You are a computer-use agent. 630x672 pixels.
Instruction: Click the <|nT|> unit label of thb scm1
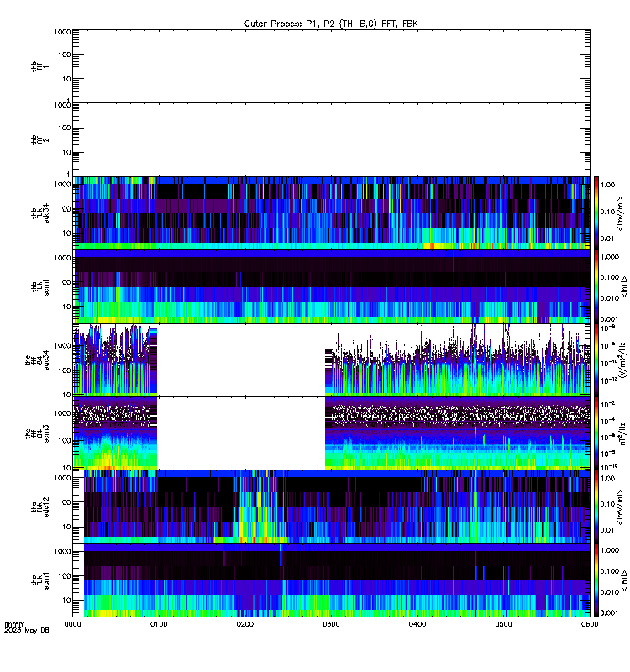coord(624,286)
